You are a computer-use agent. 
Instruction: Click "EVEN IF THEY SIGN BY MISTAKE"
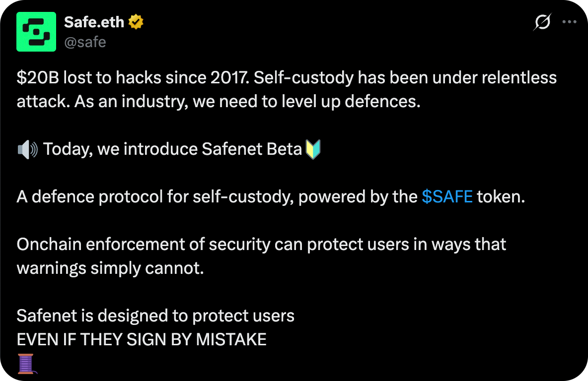(142, 340)
